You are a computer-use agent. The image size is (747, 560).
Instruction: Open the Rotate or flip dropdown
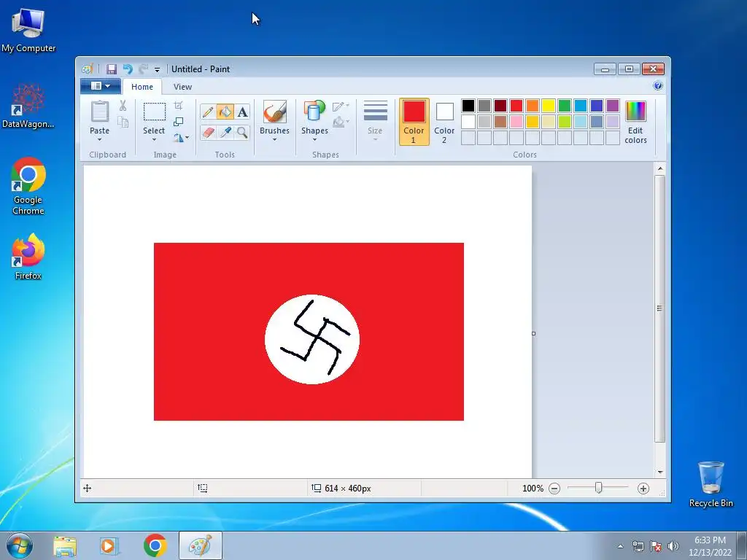[182, 138]
